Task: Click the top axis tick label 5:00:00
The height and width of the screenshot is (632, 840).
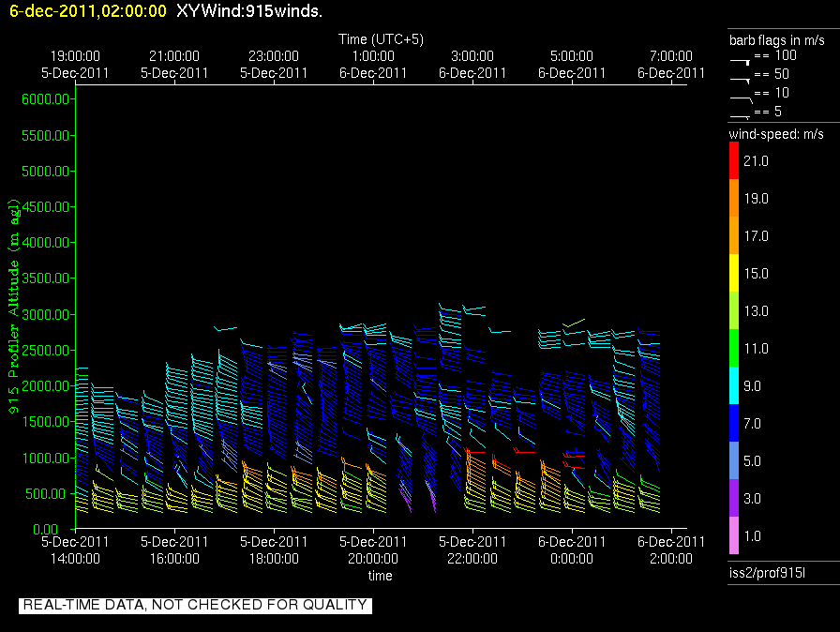Action: [x=572, y=56]
